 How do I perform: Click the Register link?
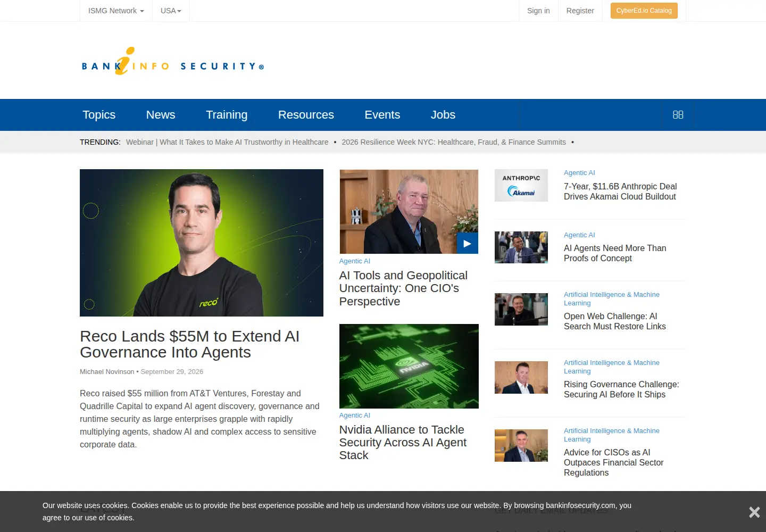coord(580,11)
